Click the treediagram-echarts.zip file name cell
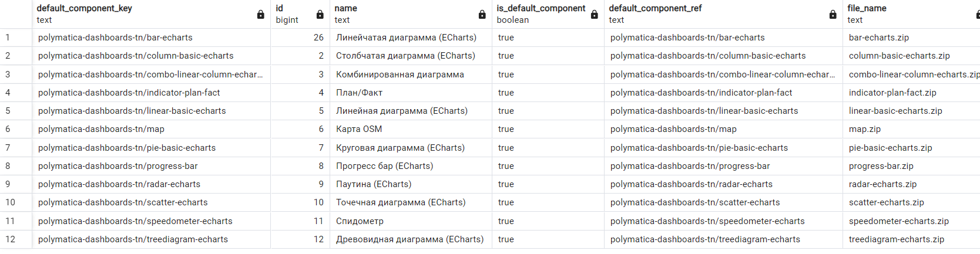 896,239
